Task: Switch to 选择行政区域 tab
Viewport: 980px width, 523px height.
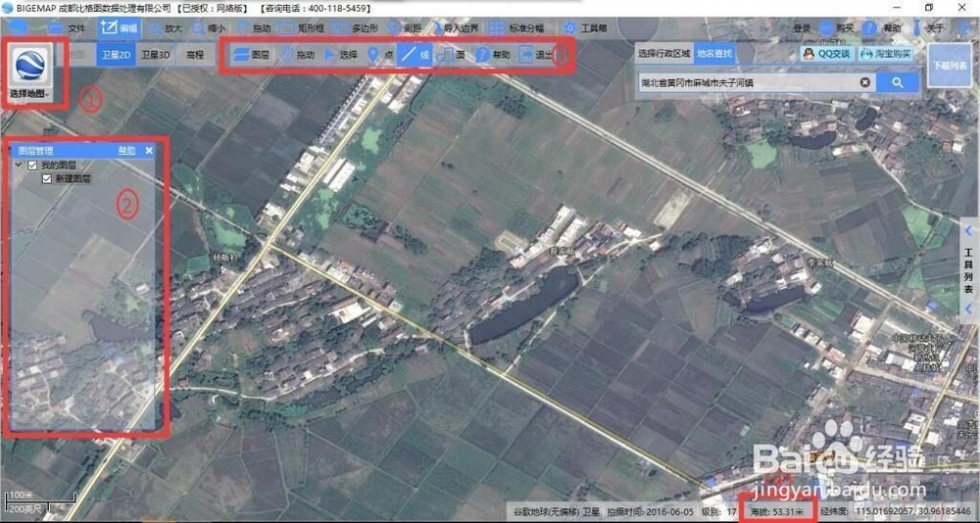Action: [x=663, y=54]
